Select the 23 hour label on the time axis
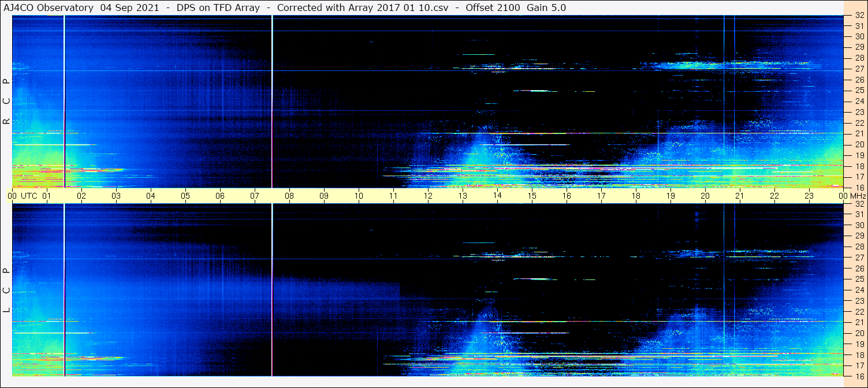The width and height of the screenshot is (868, 388). click(x=809, y=196)
